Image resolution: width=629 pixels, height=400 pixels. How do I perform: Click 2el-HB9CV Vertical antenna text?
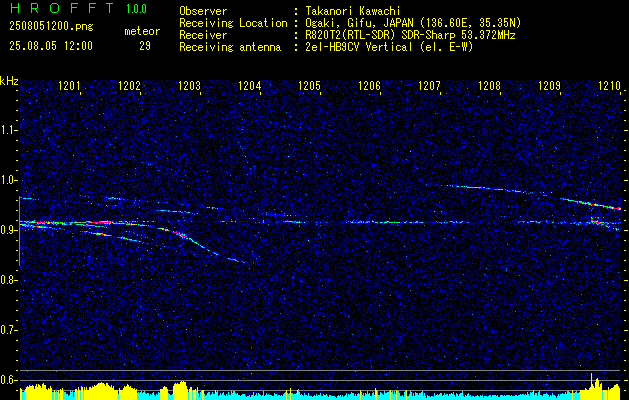coord(389,47)
